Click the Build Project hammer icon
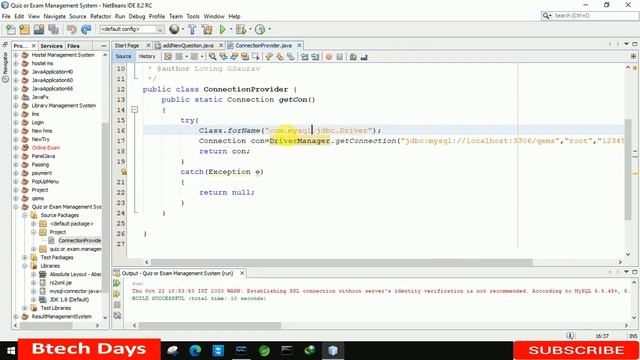 click(192, 29)
